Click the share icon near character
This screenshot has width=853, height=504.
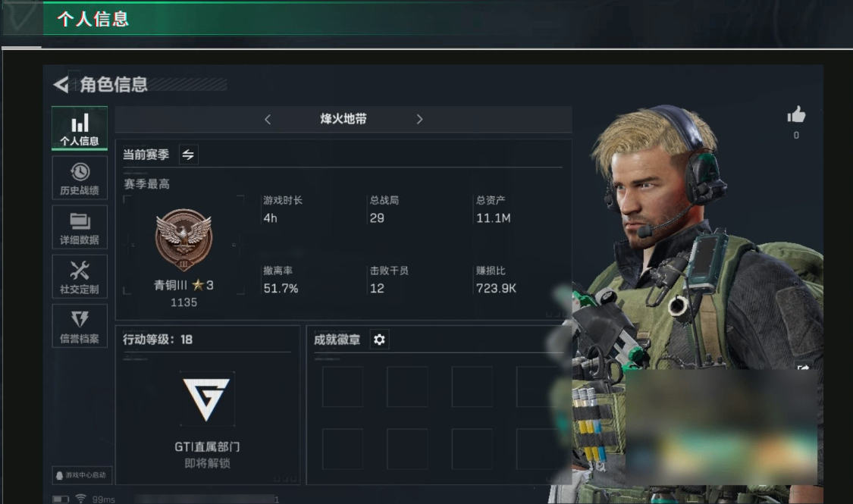[803, 368]
